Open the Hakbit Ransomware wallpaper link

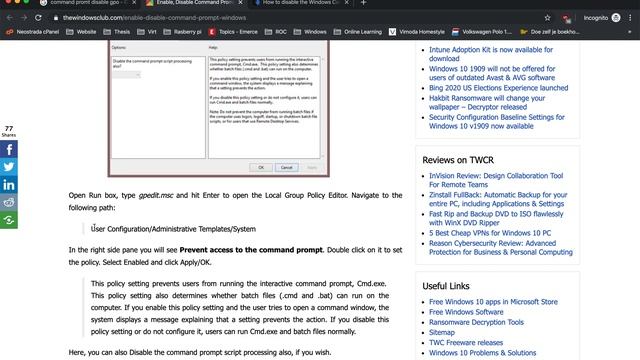(487, 102)
